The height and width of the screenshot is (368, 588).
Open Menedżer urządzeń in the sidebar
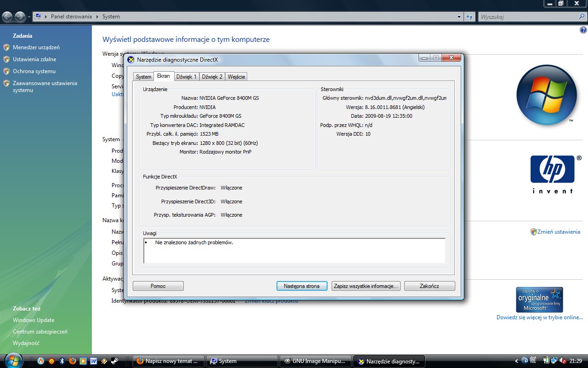tap(36, 47)
